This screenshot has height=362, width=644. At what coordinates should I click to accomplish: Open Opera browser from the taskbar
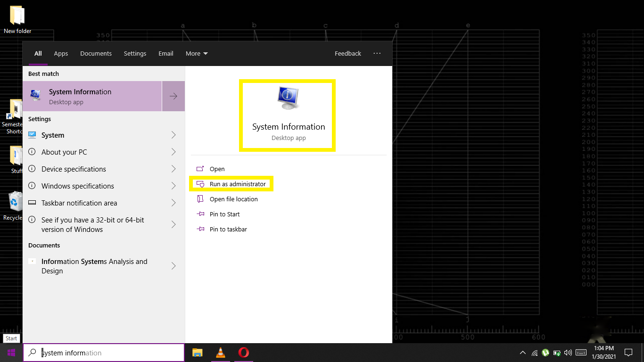click(x=243, y=353)
